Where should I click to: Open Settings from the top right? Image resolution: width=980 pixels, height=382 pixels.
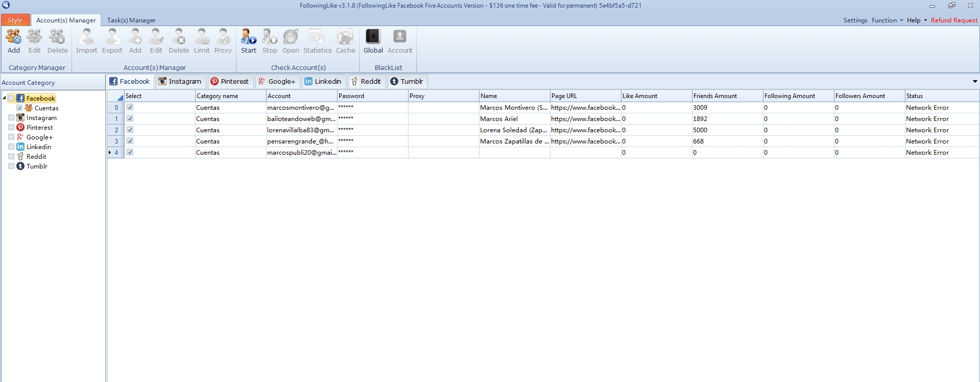pyautogui.click(x=855, y=20)
